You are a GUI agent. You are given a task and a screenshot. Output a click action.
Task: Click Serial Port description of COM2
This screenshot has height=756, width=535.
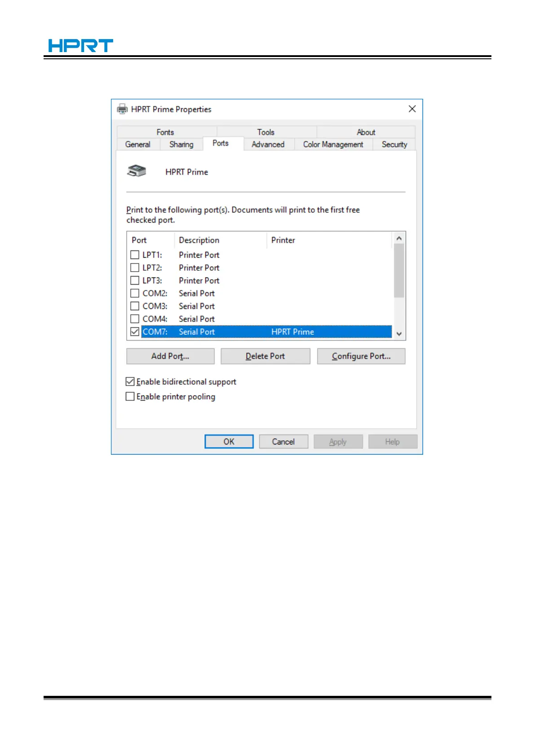pos(197,293)
